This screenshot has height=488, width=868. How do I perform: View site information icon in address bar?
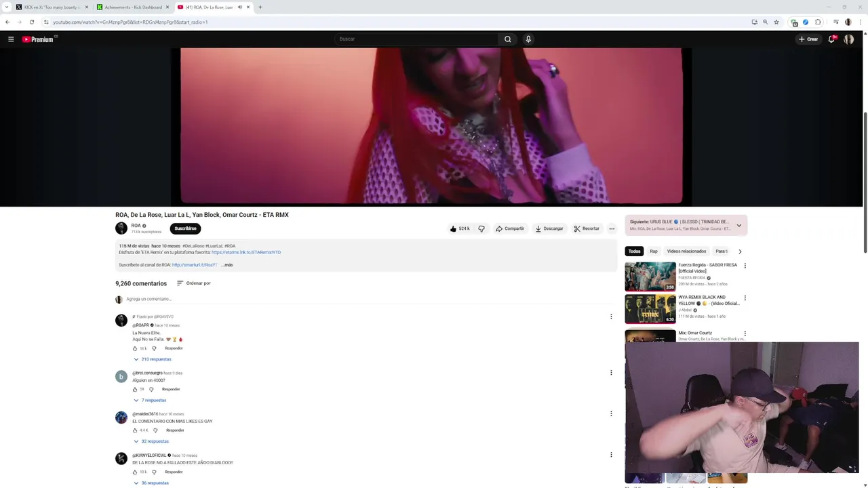coord(46,22)
